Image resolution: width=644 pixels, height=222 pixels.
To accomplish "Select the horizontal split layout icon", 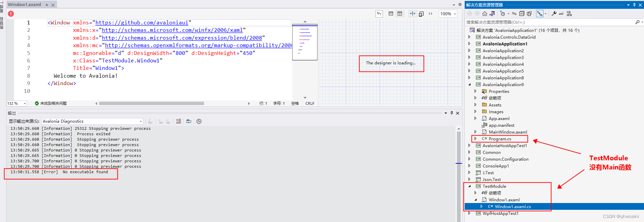I will pyautogui.click(x=391, y=14).
